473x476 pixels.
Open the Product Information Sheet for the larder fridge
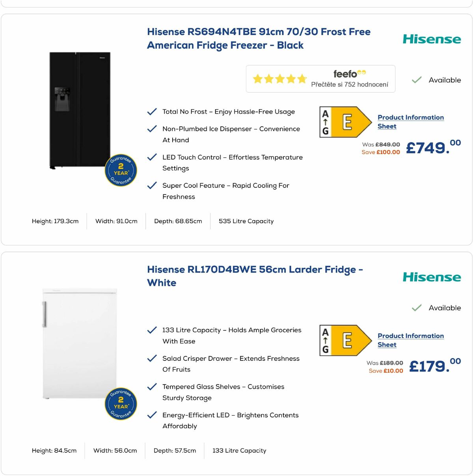click(x=410, y=340)
